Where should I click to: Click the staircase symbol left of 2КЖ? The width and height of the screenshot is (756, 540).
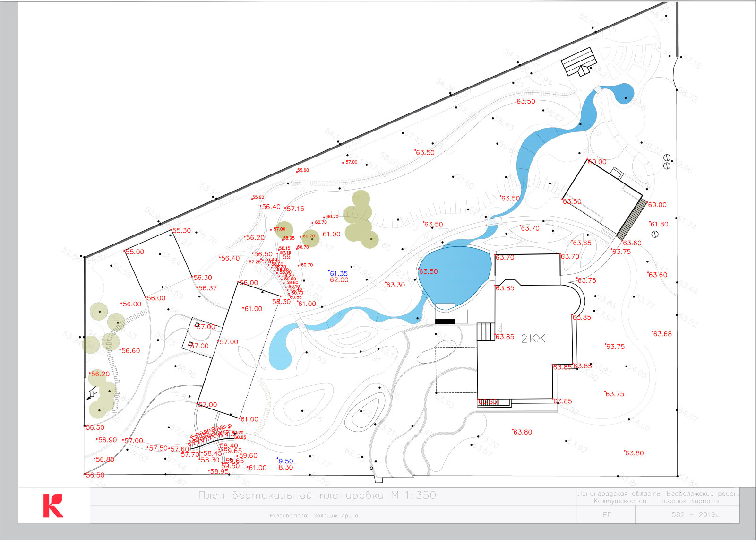(x=485, y=331)
